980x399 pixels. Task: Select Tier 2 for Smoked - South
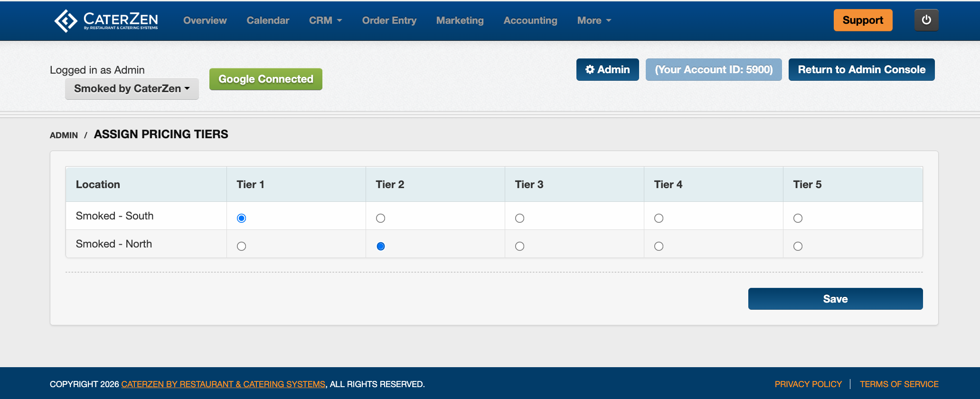click(x=381, y=218)
